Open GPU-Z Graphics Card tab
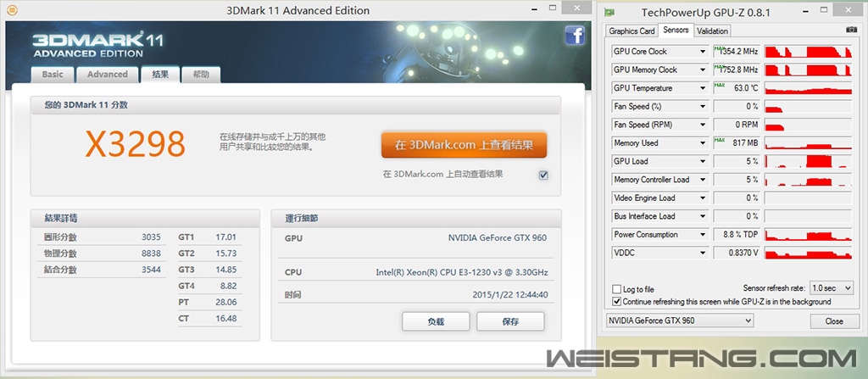 pos(632,31)
